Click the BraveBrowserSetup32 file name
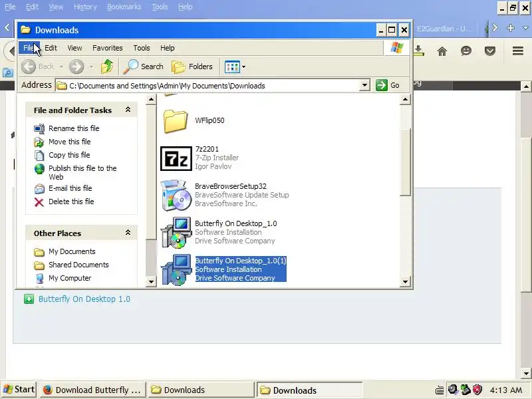The image size is (532, 399). pos(231,186)
